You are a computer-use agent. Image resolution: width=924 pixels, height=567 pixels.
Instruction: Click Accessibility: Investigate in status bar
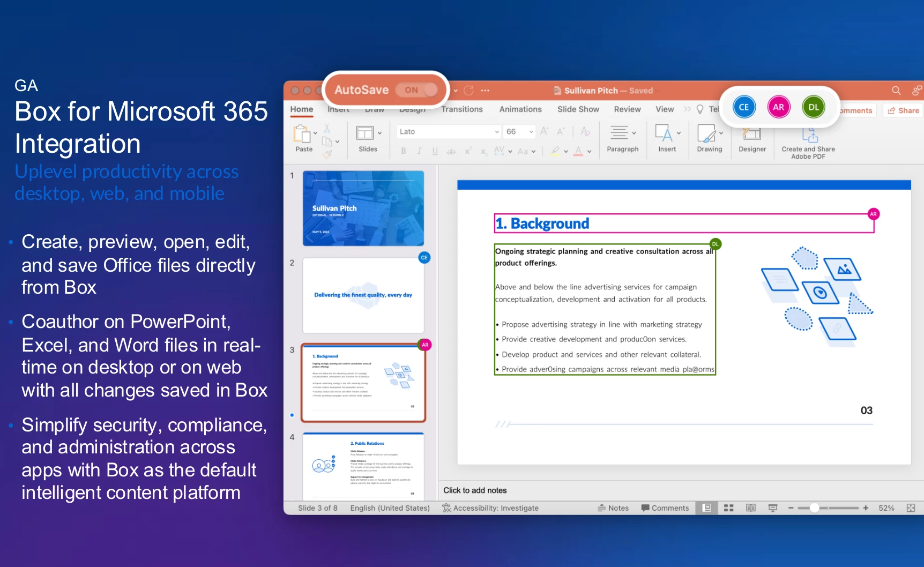pyautogui.click(x=490, y=508)
